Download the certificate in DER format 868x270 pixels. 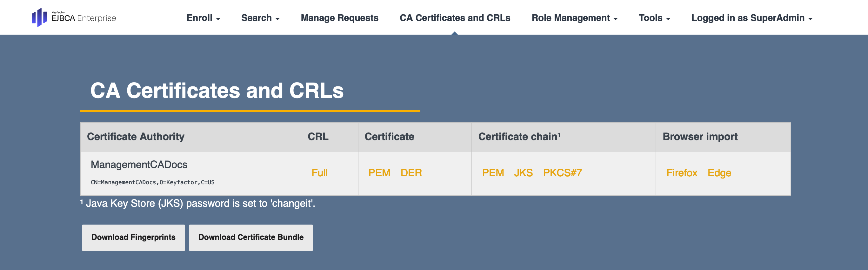411,173
